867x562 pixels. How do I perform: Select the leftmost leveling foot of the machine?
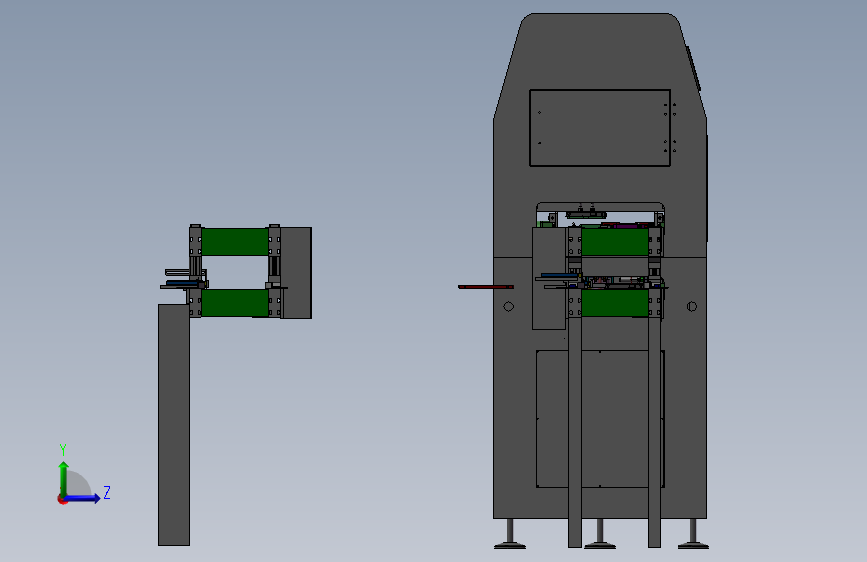(510, 534)
